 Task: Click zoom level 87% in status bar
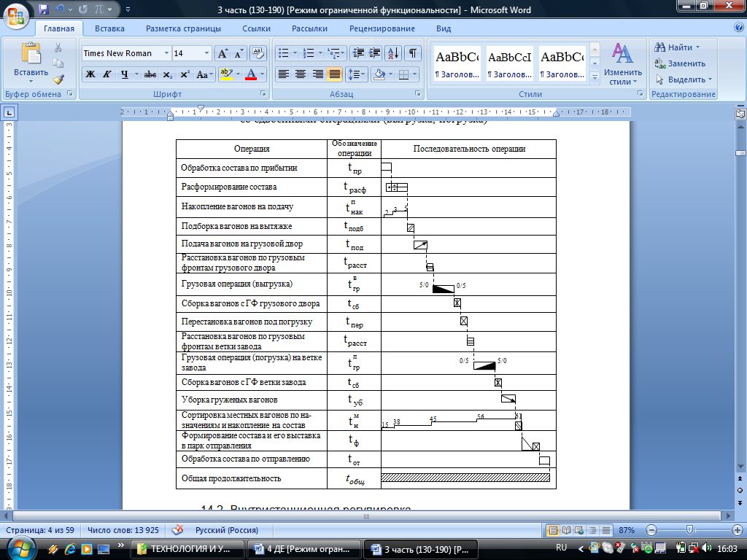tap(627, 530)
